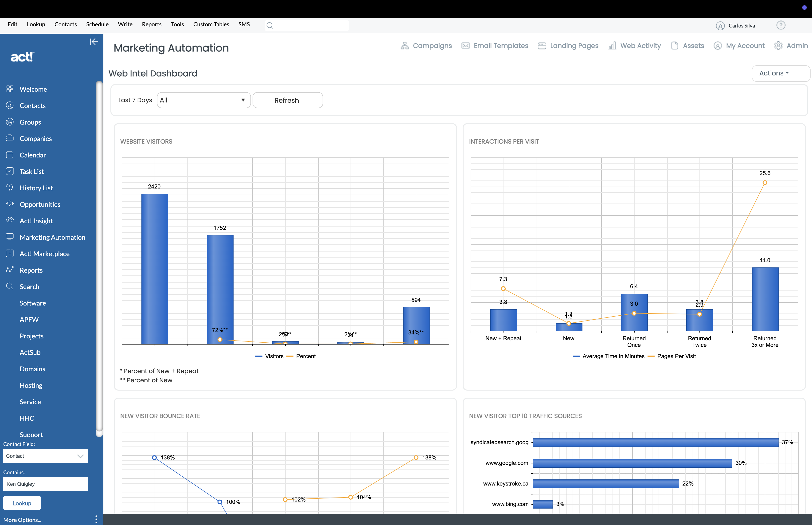The width and height of the screenshot is (812, 525).
Task: Open the Schedule menu
Action: click(x=97, y=24)
